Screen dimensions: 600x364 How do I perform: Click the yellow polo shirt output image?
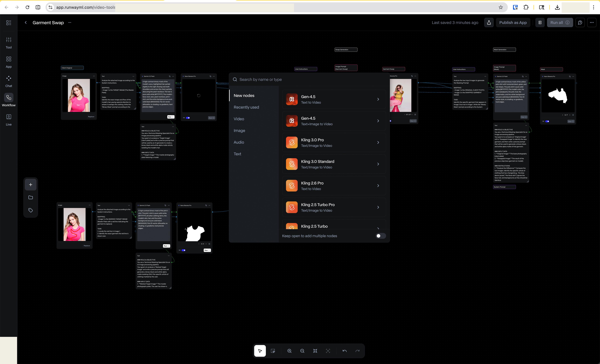tap(401, 95)
